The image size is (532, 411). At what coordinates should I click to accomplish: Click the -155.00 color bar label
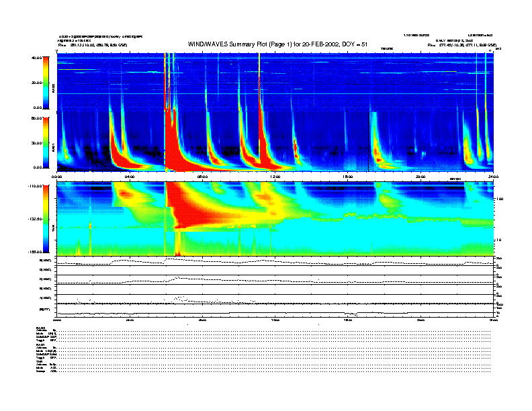[35, 252]
